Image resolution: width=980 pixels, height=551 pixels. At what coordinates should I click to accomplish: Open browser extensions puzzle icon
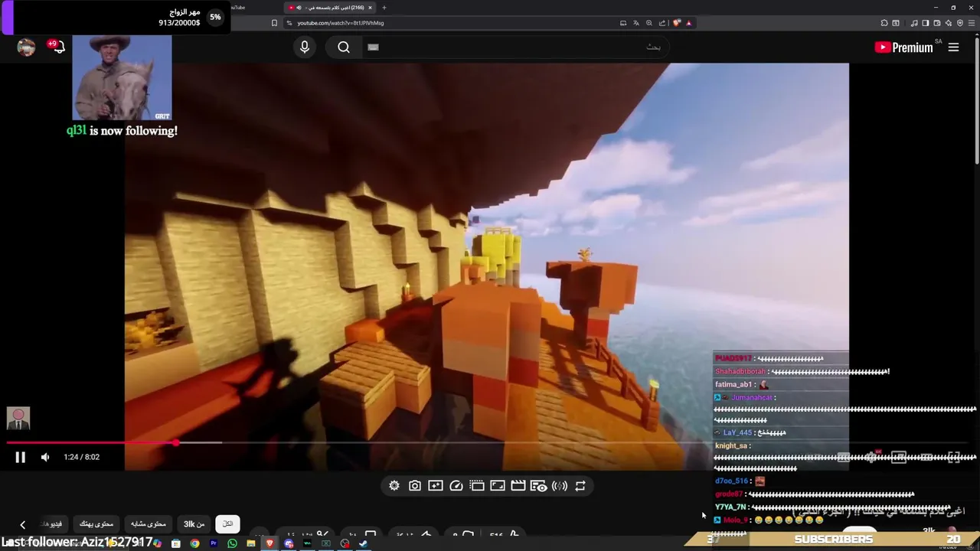point(884,23)
